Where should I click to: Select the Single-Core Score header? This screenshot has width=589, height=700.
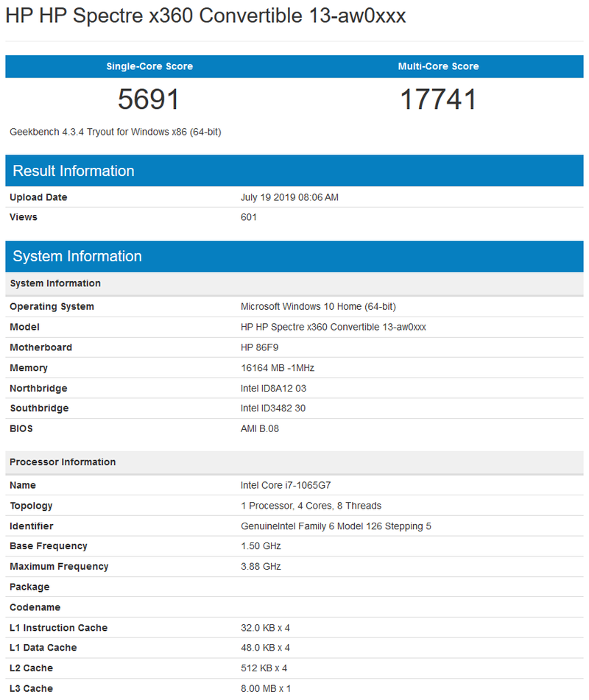click(149, 66)
